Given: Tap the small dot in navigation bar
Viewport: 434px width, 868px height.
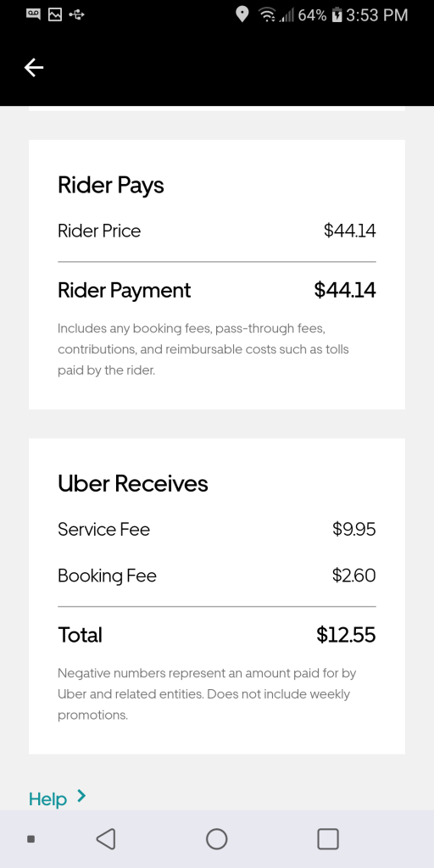Looking at the screenshot, I should click(31, 839).
